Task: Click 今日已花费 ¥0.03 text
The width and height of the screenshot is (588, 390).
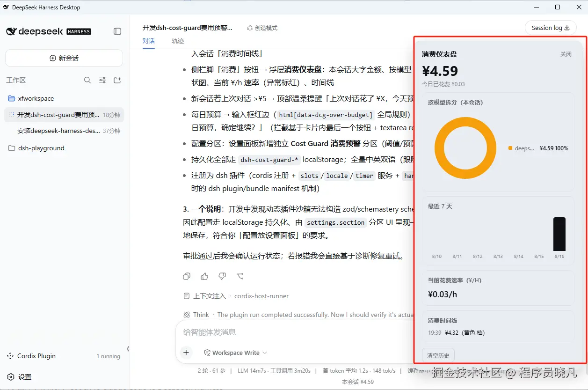Action: pos(443,84)
